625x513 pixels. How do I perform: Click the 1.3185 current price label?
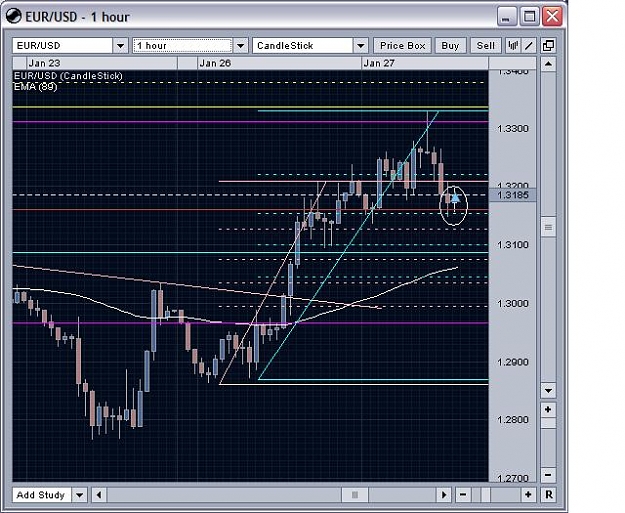(x=513, y=195)
